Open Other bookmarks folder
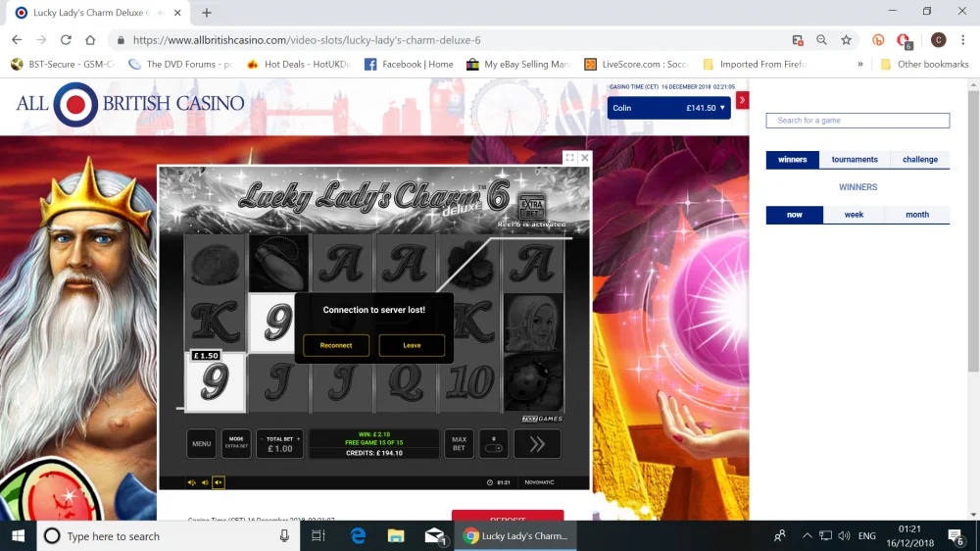 [924, 64]
